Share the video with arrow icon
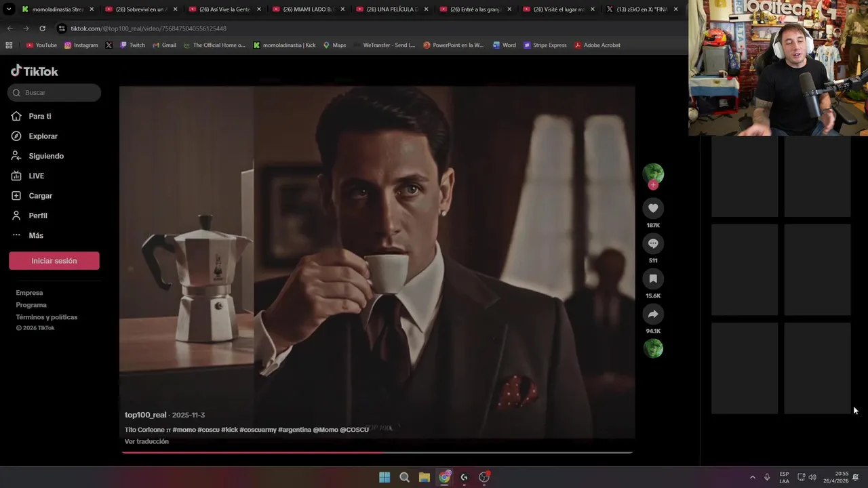Image resolution: width=868 pixels, height=488 pixels. (x=653, y=314)
